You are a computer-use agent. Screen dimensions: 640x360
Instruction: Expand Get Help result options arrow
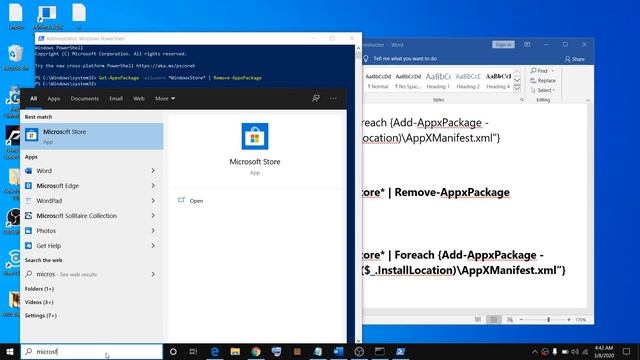(x=153, y=246)
